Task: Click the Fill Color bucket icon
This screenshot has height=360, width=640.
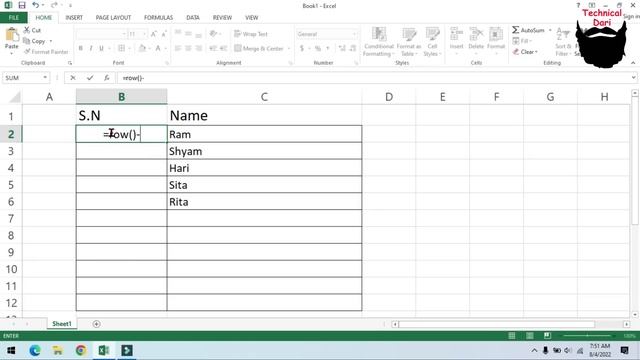Action: (x=142, y=48)
